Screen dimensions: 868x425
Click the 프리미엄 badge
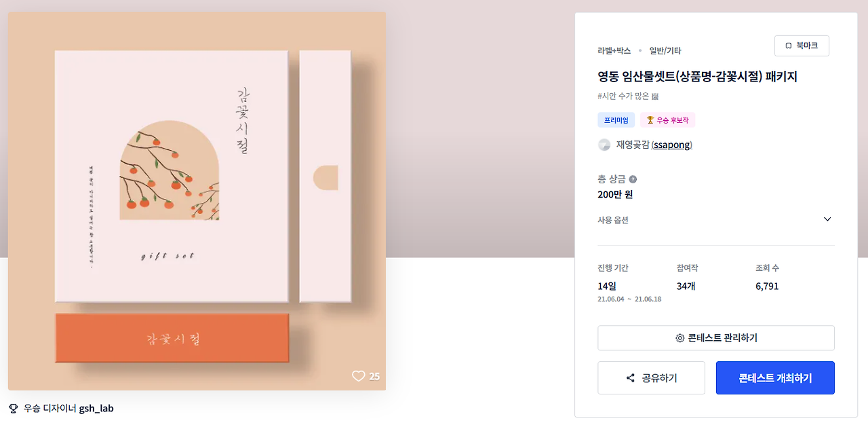coord(616,120)
